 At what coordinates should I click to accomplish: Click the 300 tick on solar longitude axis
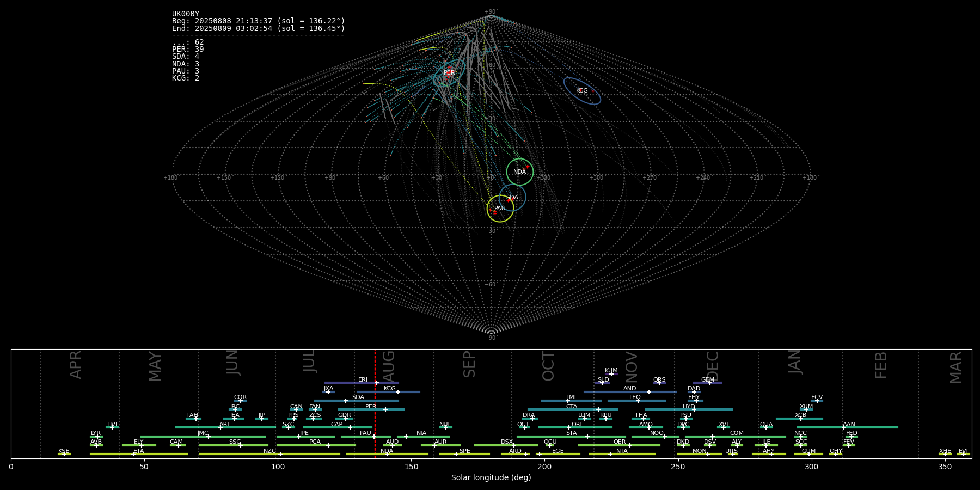click(x=811, y=467)
